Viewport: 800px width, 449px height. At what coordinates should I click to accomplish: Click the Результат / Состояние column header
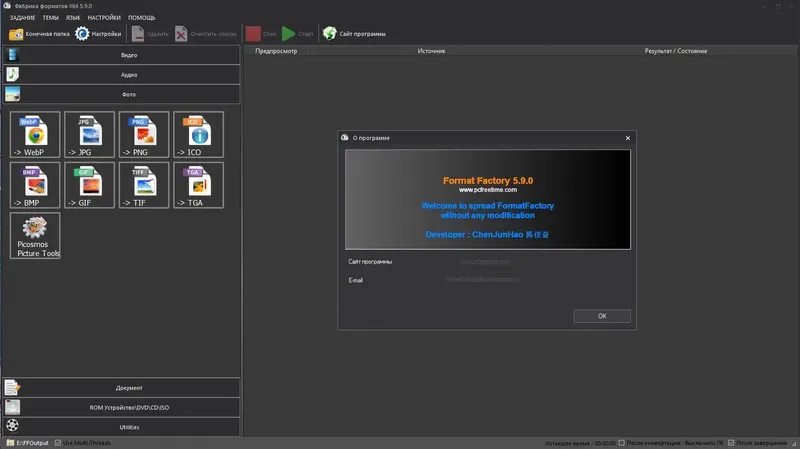pos(676,51)
